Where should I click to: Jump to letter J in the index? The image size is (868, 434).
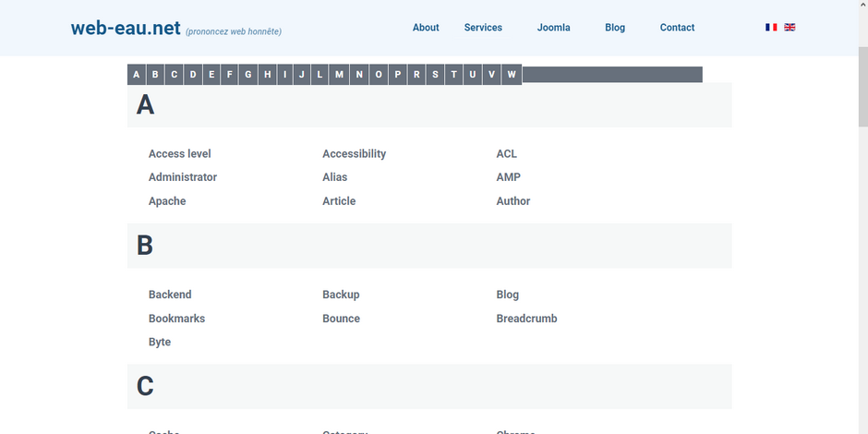tap(301, 75)
